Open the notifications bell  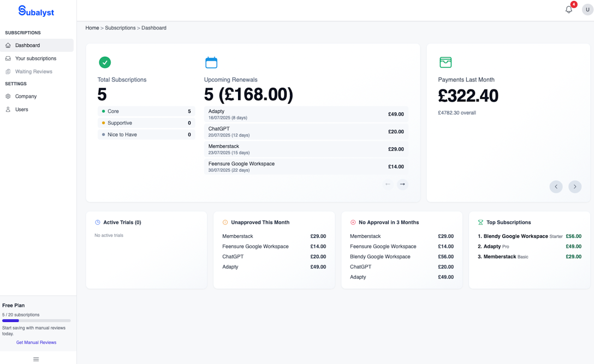569,9
